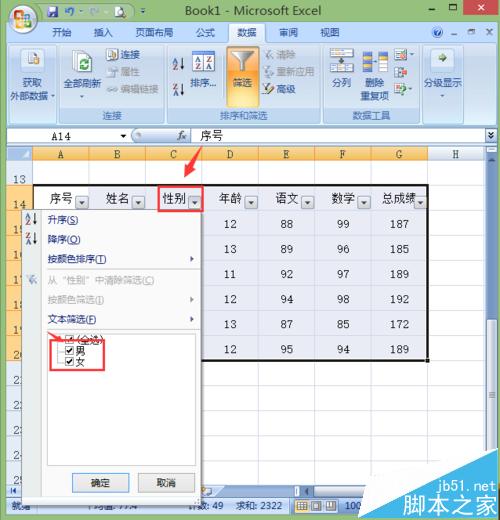
Task: Click Remove Duplicates icon
Action: point(375,62)
